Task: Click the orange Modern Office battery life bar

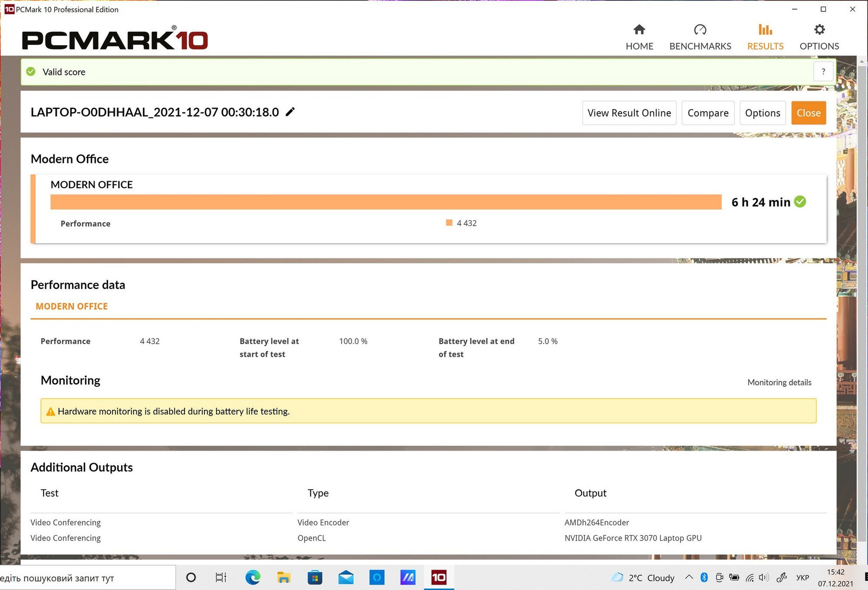Action: click(x=386, y=202)
